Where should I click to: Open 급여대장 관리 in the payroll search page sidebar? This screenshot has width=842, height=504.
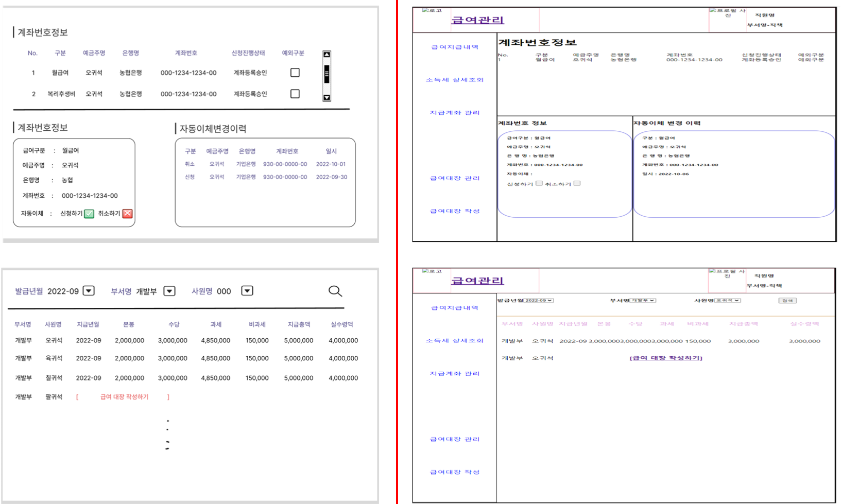(455, 439)
